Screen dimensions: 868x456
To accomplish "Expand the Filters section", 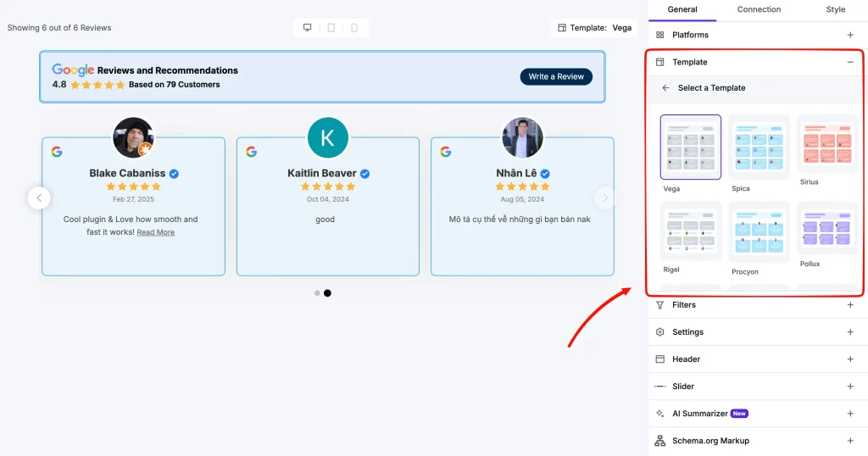I will click(x=850, y=305).
